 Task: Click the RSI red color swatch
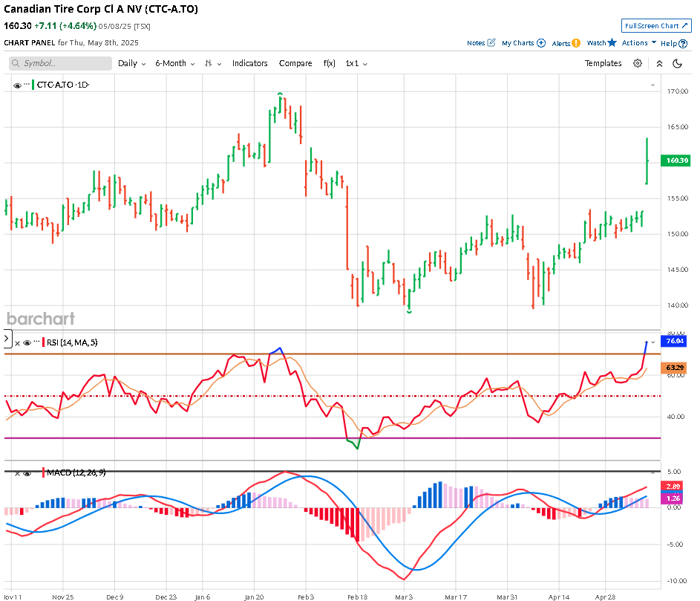[x=43, y=342]
